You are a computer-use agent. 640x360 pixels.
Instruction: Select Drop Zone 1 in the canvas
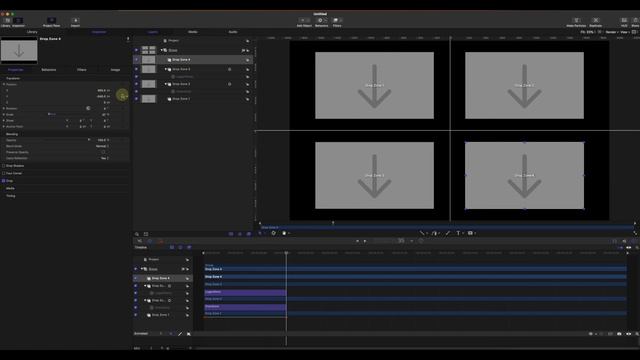click(374, 85)
